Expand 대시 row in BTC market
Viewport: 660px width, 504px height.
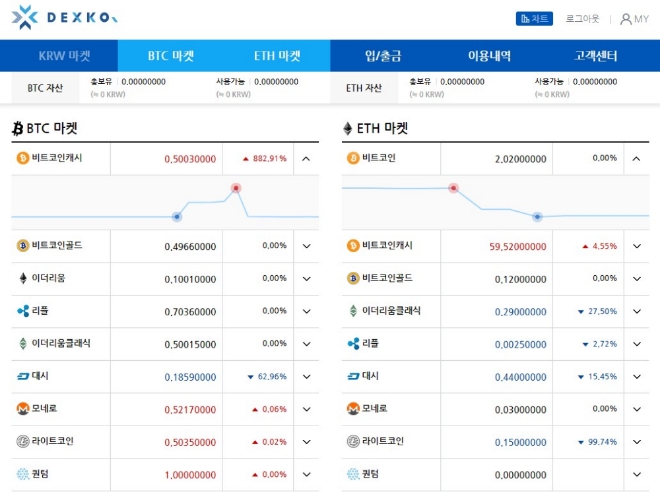click(x=306, y=377)
